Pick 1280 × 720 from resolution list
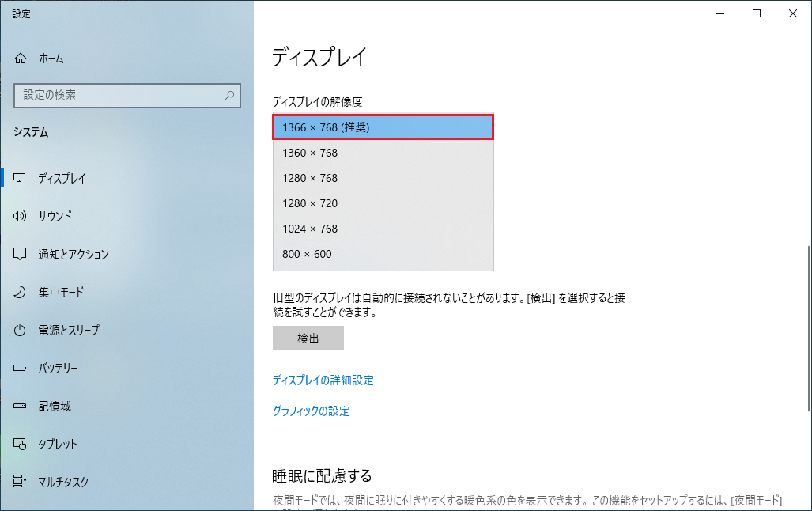The image size is (812, 511). [x=383, y=203]
